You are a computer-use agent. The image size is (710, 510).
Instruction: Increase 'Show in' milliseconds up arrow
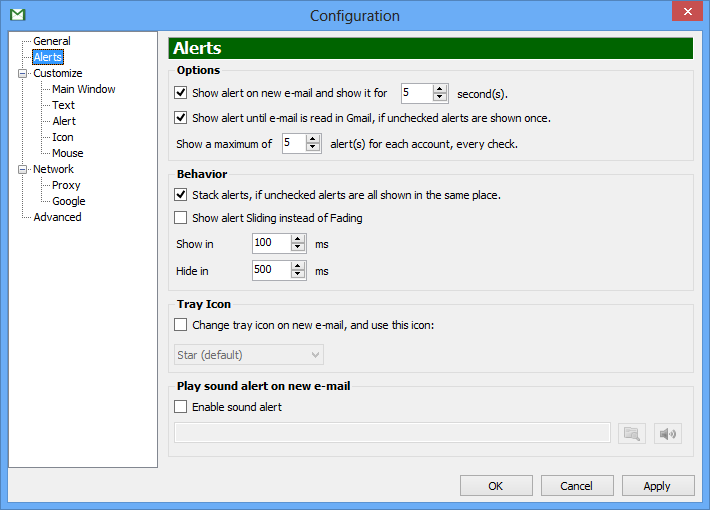point(297,239)
